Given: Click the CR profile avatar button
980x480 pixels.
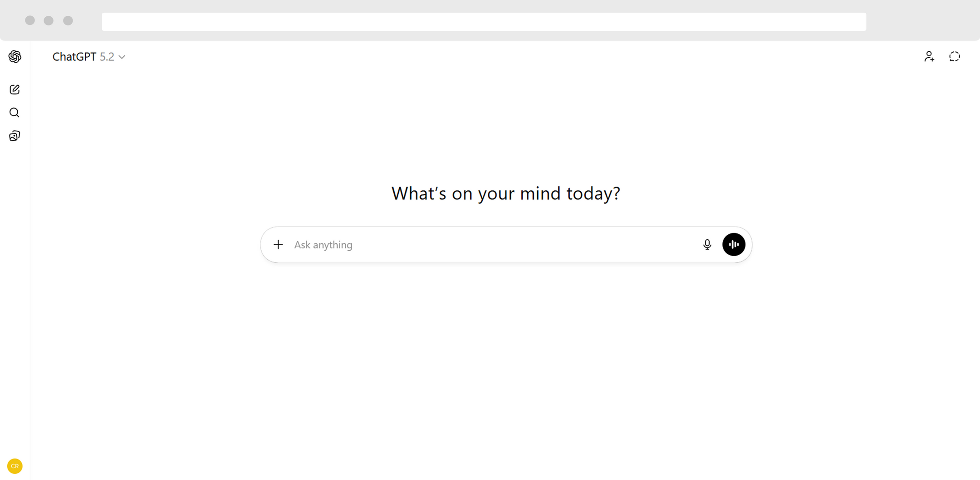Looking at the screenshot, I should tap(15, 465).
